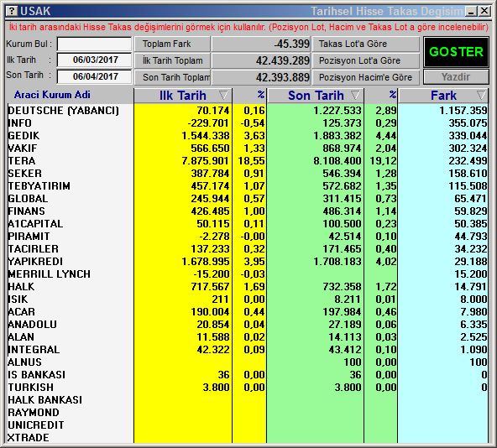Minimize the USAK window

point(471,12)
